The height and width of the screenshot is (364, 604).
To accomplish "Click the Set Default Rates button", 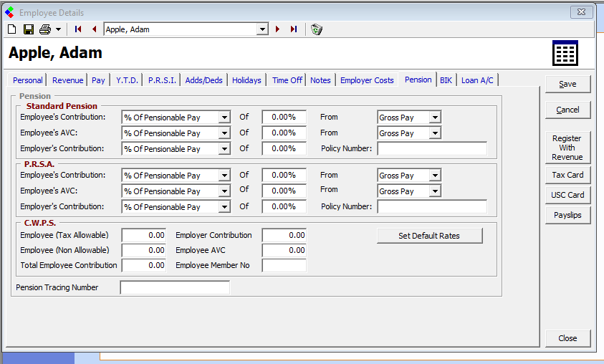I will pos(429,236).
